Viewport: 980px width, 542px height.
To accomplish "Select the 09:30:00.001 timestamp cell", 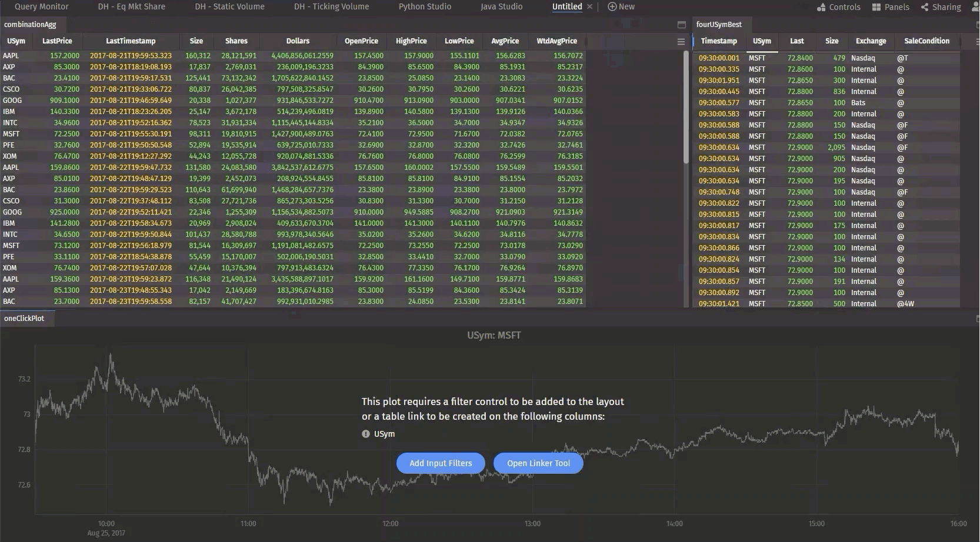I will coord(719,58).
